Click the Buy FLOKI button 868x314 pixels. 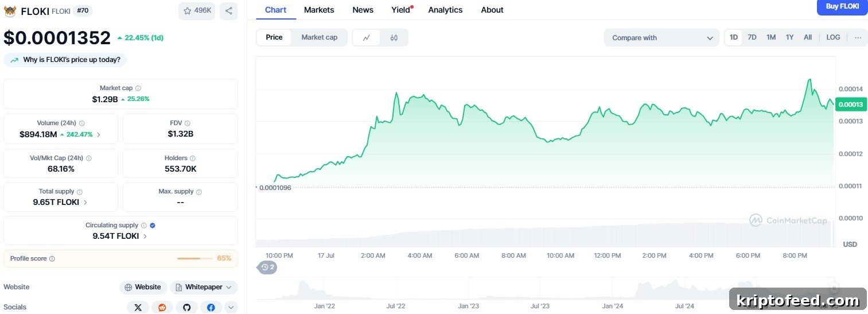pos(842,7)
